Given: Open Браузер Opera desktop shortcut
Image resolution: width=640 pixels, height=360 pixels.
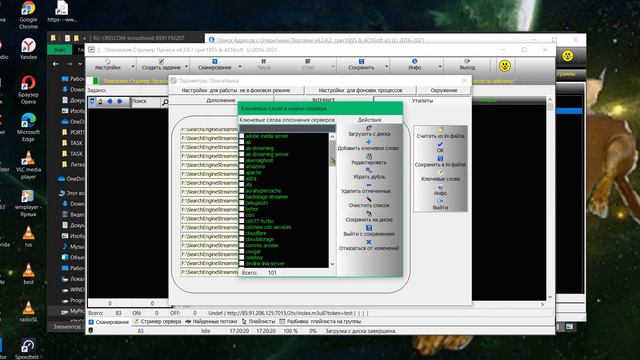Looking at the screenshot, I should pos(28,90).
